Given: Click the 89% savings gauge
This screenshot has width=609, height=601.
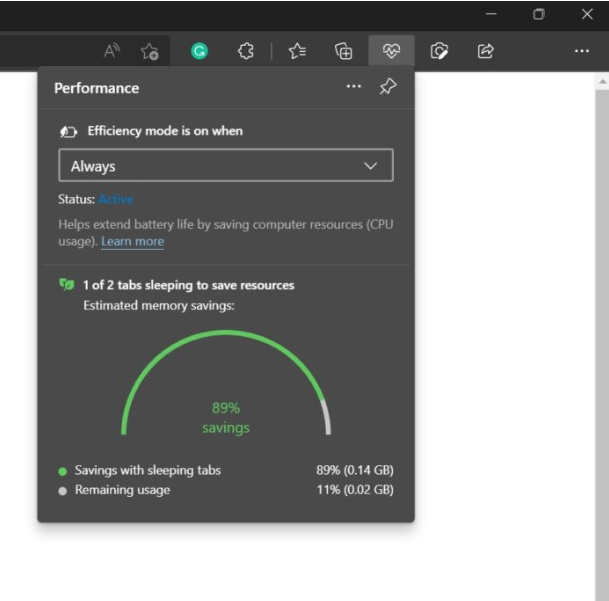Looking at the screenshot, I should [x=226, y=382].
